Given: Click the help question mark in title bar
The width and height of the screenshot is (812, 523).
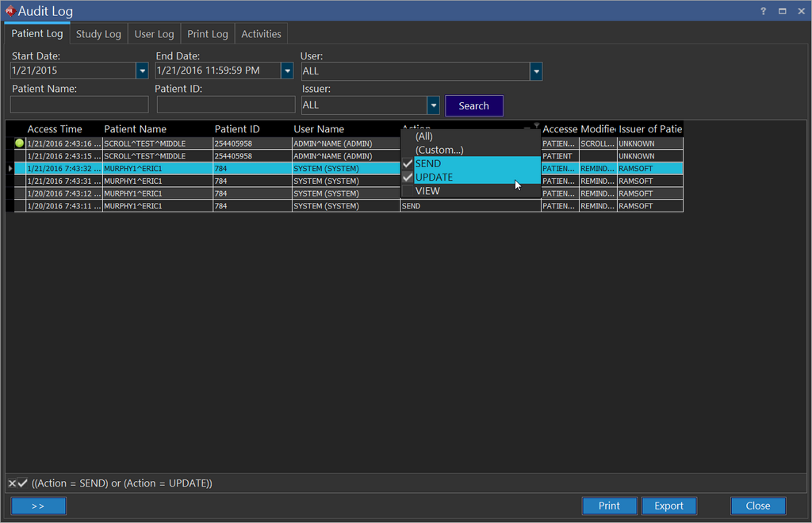Looking at the screenshot, I should 763,11.
